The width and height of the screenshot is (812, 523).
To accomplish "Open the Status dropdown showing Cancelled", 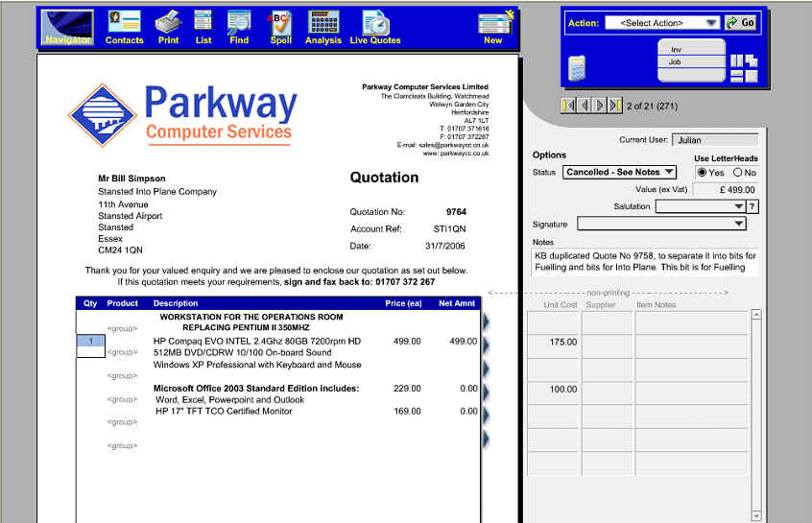I will click(x=619, y=173).
